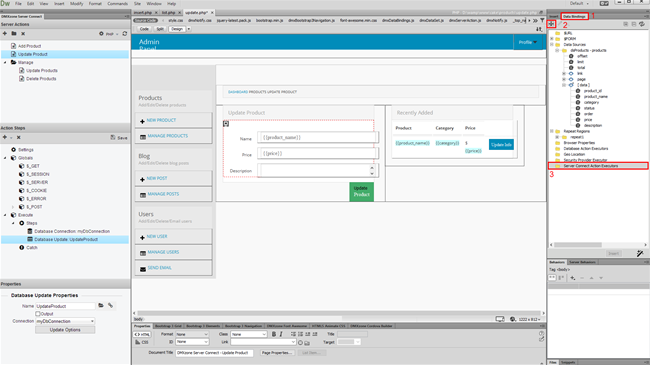Click the browse folder icon beside Name field
Viewport: 650px width, 365px height.
coord(101,306)
